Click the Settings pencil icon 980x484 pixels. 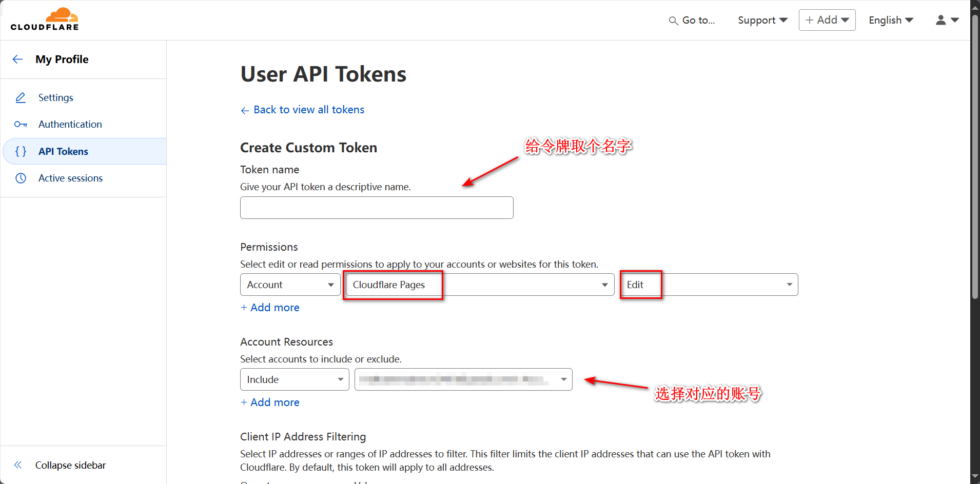21,97
